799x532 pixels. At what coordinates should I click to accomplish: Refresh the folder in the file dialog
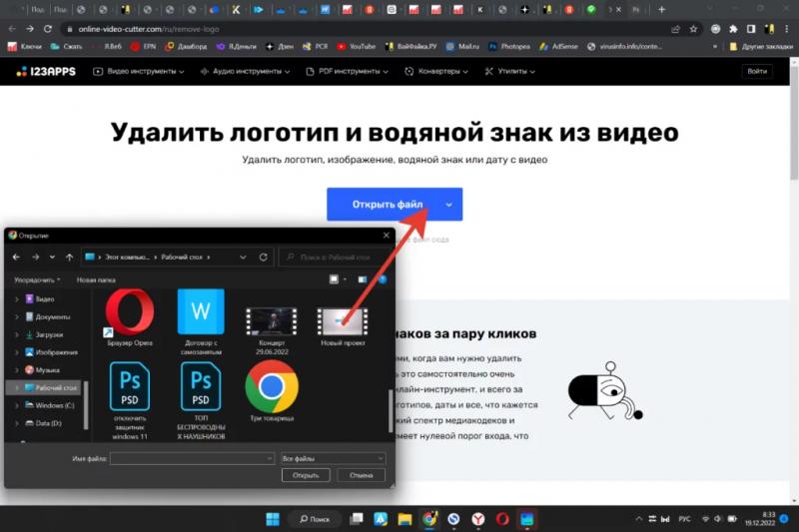[264, 258]
